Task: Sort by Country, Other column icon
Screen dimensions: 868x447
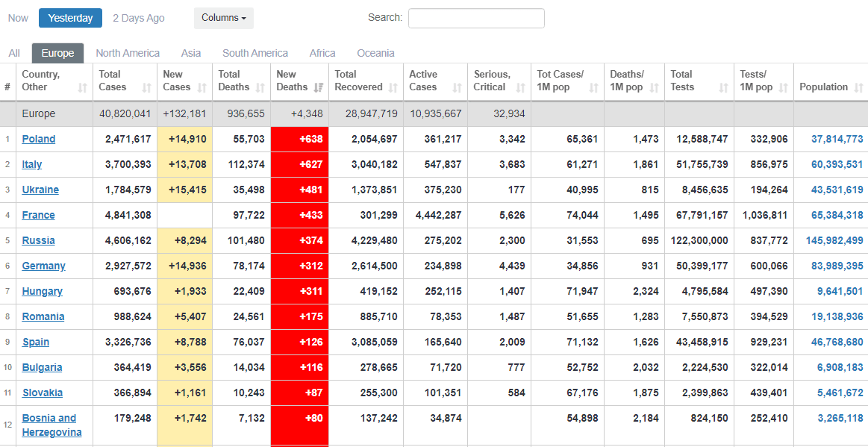Action: pyautogui.click(x=83, y=88)
